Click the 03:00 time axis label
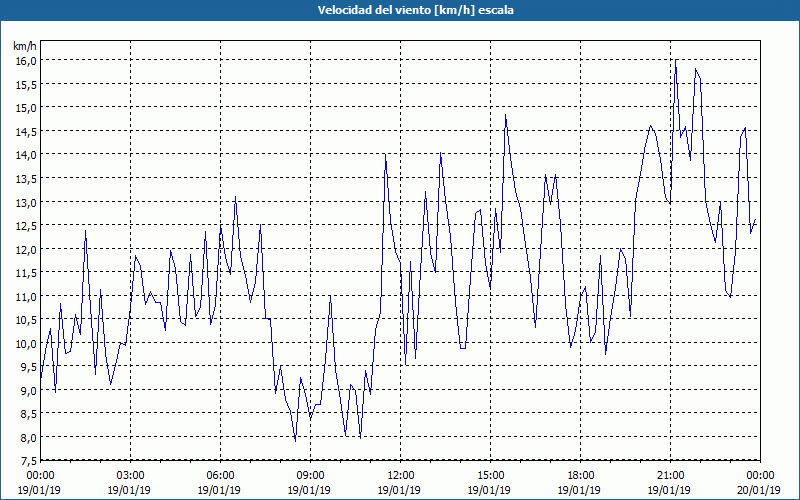 tap(131, 476)
